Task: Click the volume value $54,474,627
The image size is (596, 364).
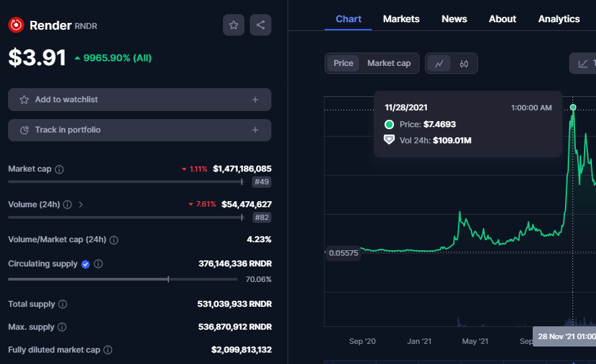Action: [246, 205]
